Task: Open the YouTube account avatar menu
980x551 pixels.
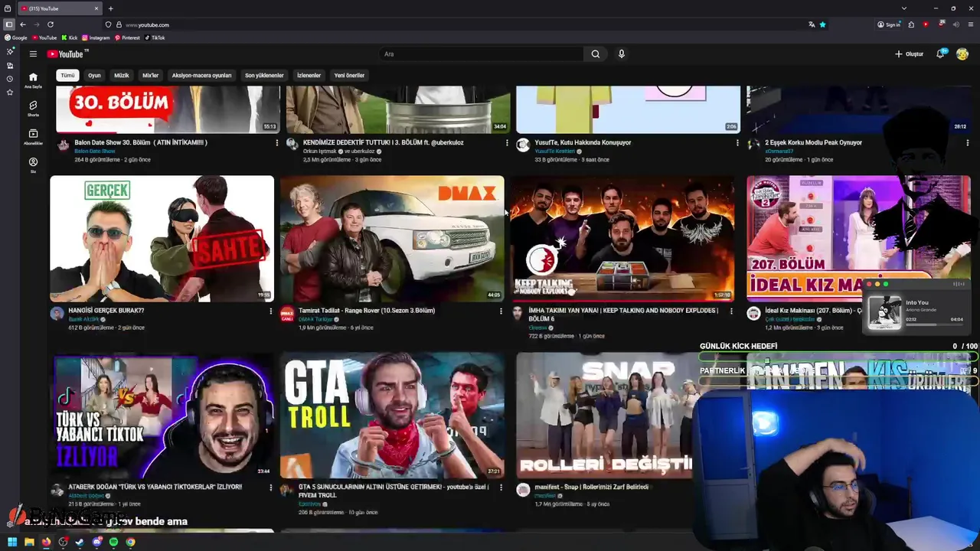Action: tap(962, 54)
